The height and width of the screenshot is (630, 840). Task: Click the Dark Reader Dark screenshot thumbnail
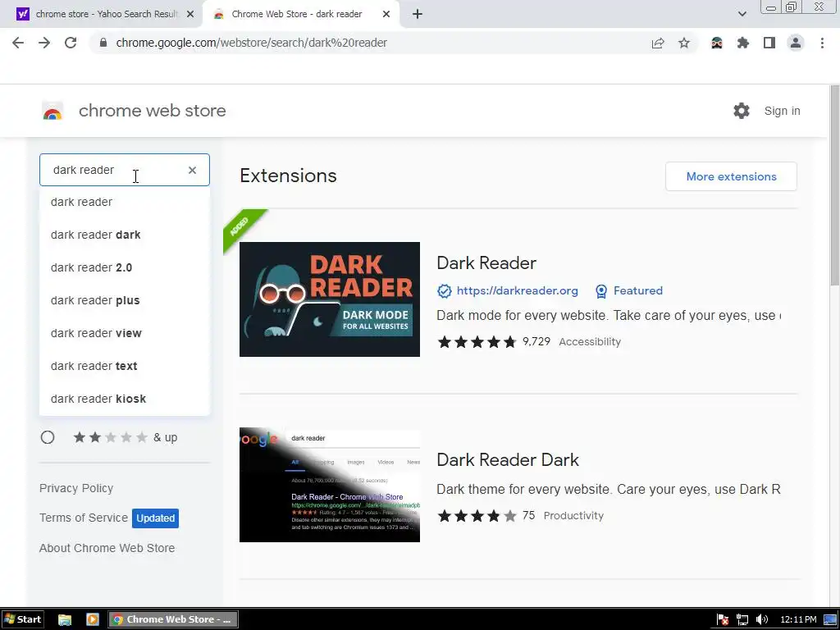[330, 485]
